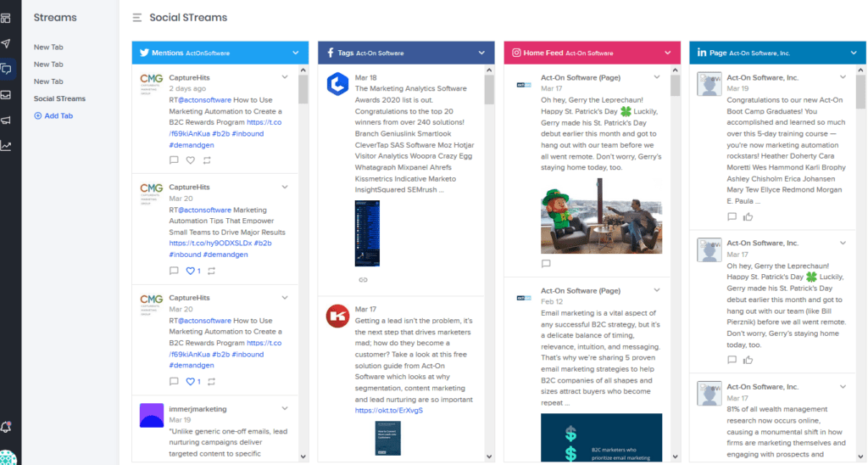Open https://t.co/hy9ODXSLDx link
Screen dimensions: 868x465
pyautogui.click(x=210, y=243)
